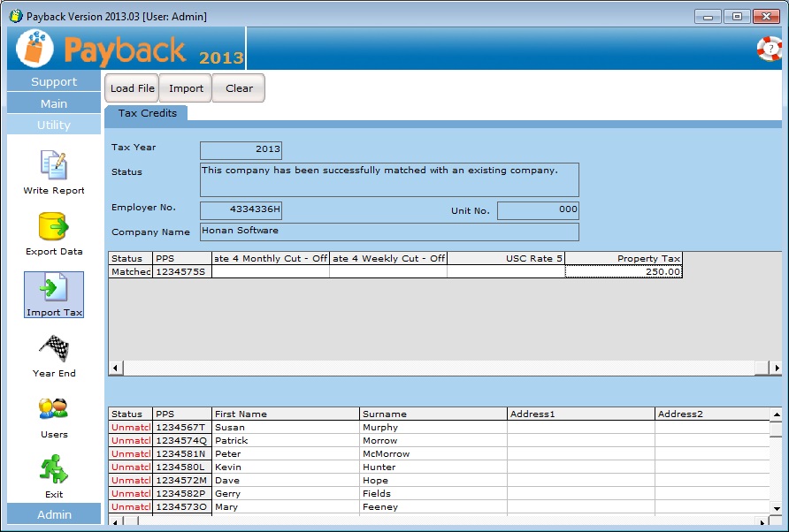Open the Year End checkered flag icon
This screenshot has width=789, height=532.
click(54, 348)
